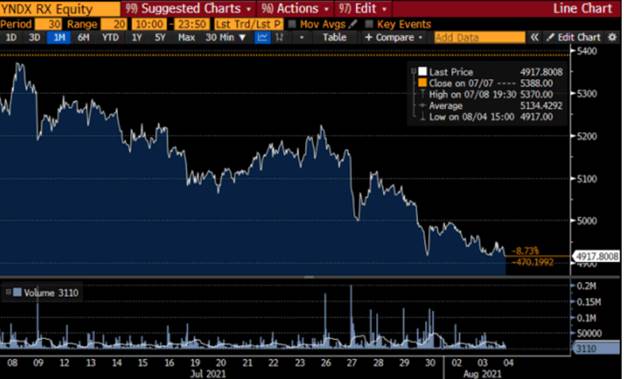Select the 5Y range tab

coord(160,37)
